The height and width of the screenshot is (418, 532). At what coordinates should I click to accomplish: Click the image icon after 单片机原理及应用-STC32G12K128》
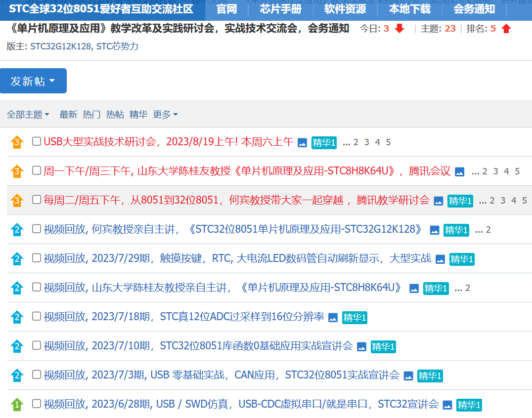[x=435, y=231]
